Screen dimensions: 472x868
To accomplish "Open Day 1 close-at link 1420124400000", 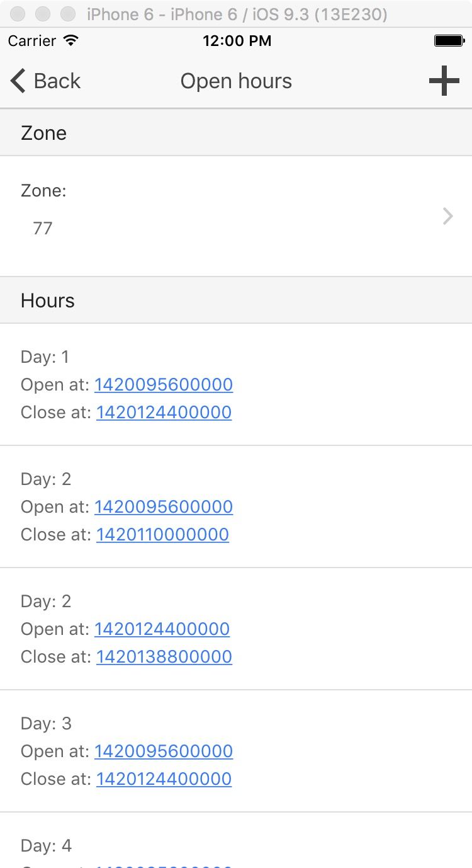I will coord(164,412).
